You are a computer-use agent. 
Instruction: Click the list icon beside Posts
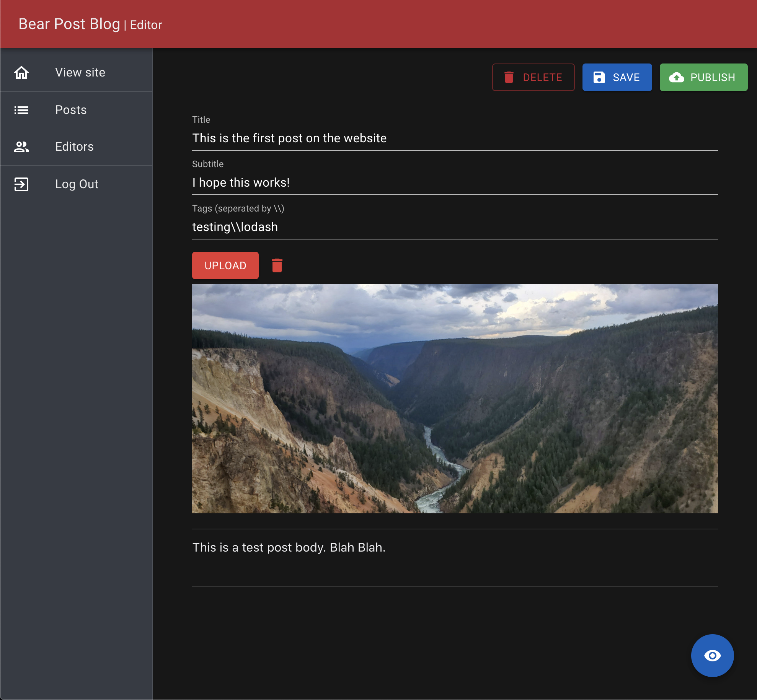(x=21, y=110)
